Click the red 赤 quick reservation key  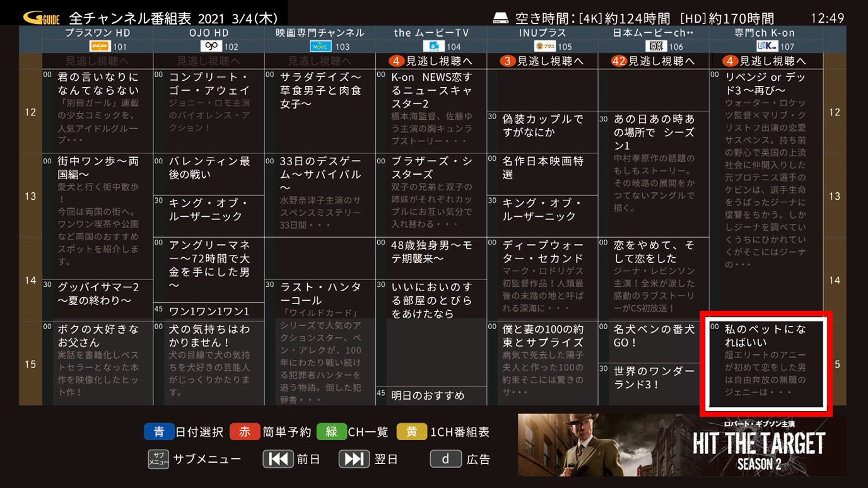click(x=245, y=432)
